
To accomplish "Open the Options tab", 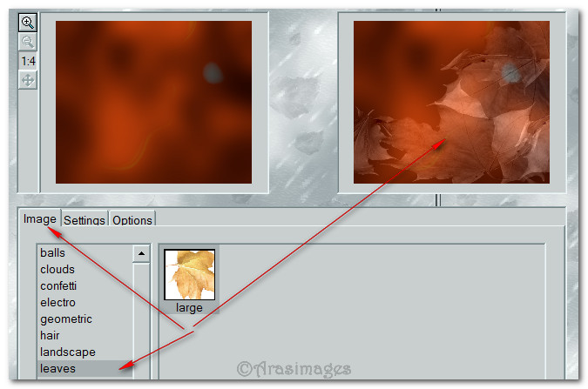I will (x=132, y=220).
